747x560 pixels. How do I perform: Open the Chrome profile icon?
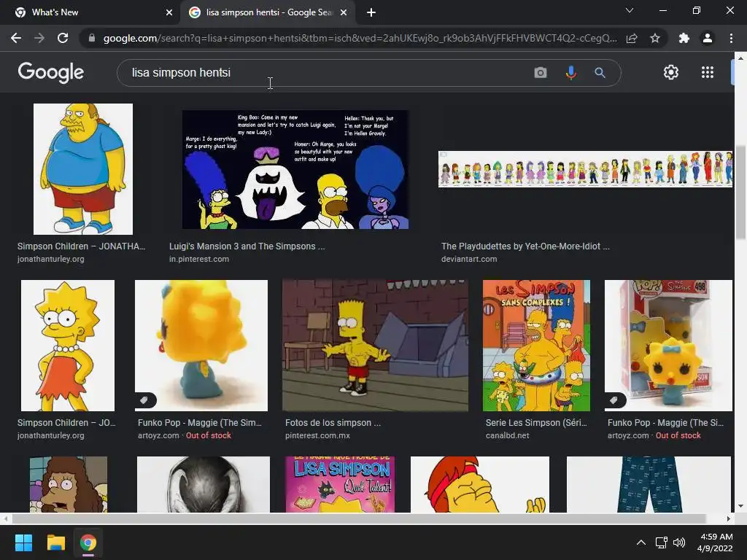coord(708,38)
